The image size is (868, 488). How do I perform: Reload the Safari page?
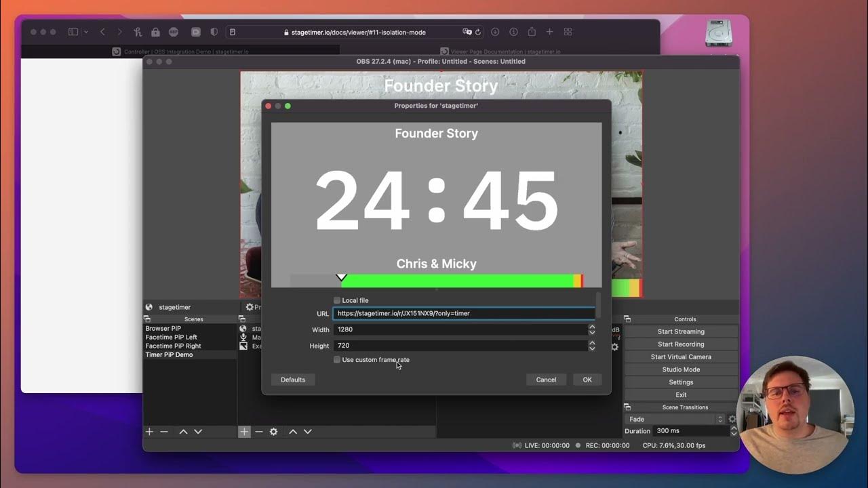point(478,32)
